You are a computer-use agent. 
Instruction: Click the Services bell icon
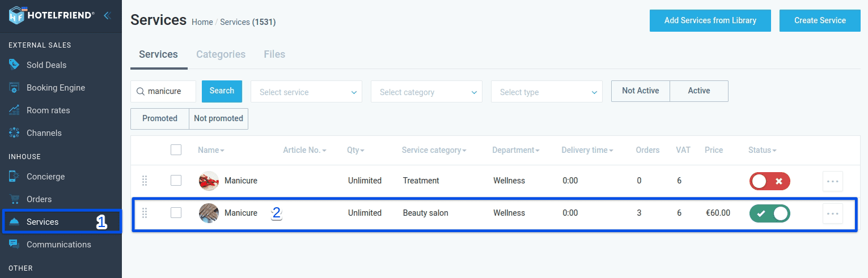coord(15,222)
